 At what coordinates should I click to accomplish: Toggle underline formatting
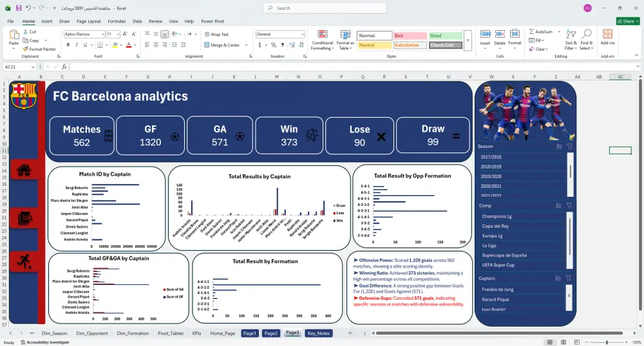[85, 44]
